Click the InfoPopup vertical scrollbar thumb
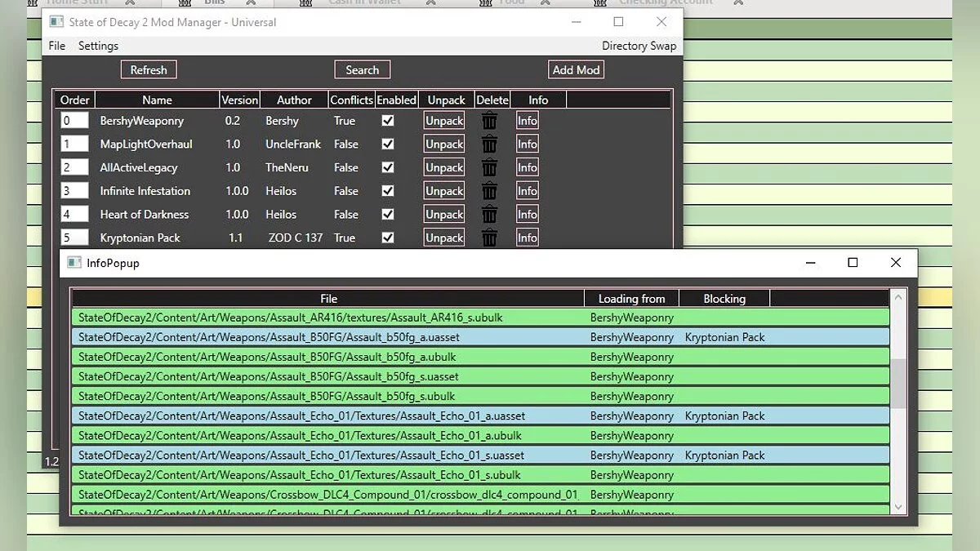The width and height of the screenshot is (980, 551). pyautogui.click(x=898, y=383)
